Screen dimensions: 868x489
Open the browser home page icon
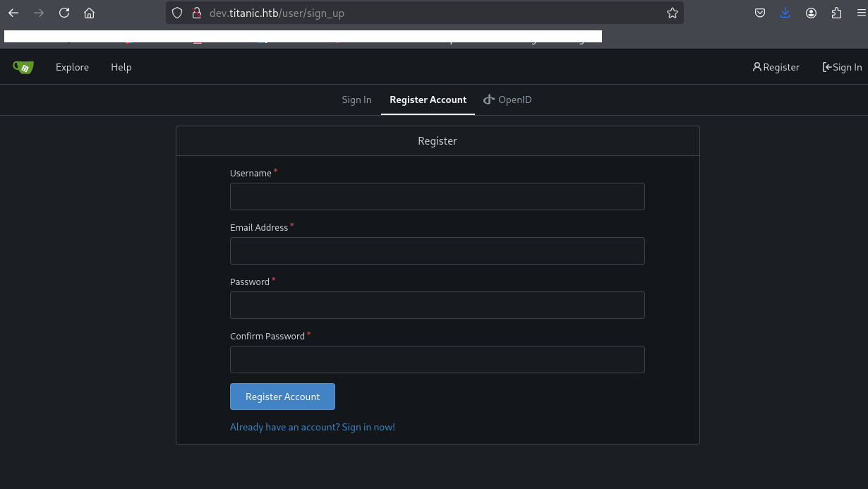pyautogui.click(x=89, y=13)
